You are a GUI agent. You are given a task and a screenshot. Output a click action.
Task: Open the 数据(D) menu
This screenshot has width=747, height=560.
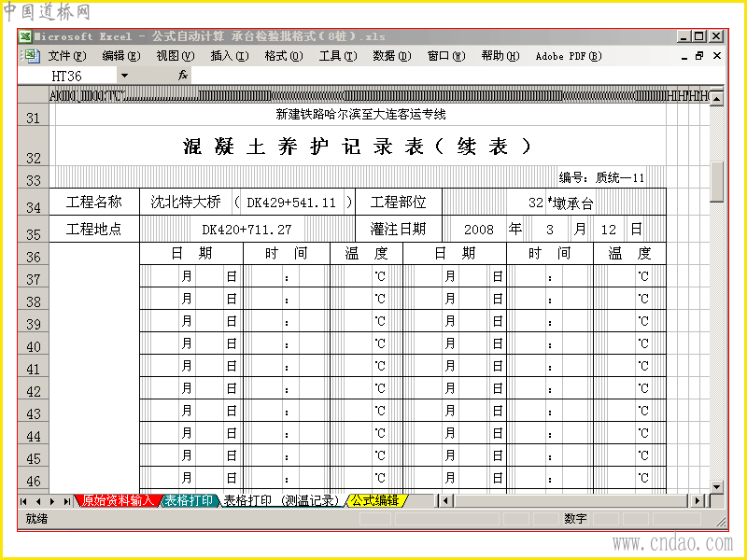392,56
